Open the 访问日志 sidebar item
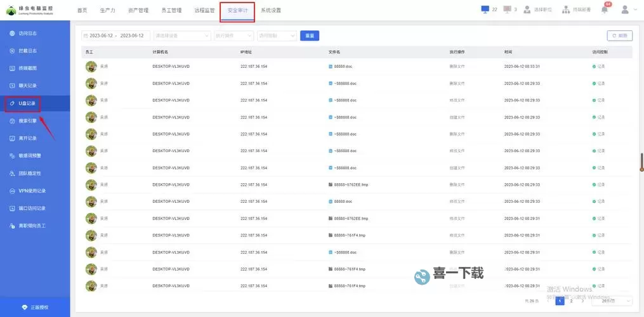The image size is (644, 317). 28,33
